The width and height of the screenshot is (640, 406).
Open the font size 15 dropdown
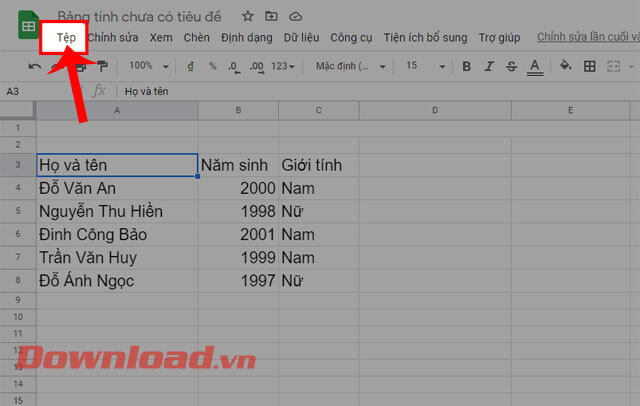(x=425, y=66)
